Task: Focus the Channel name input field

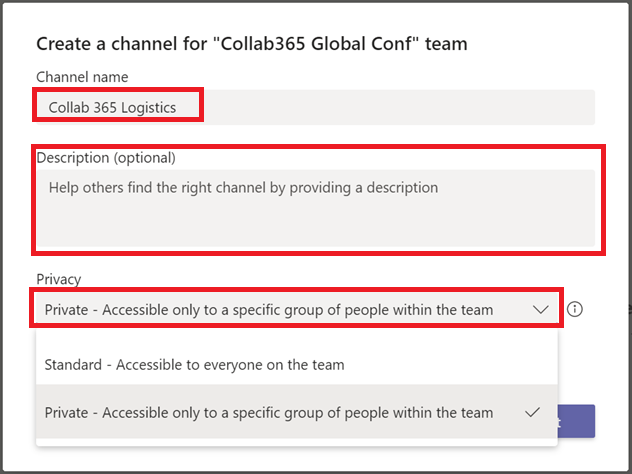Action: [x=315, y=107]
